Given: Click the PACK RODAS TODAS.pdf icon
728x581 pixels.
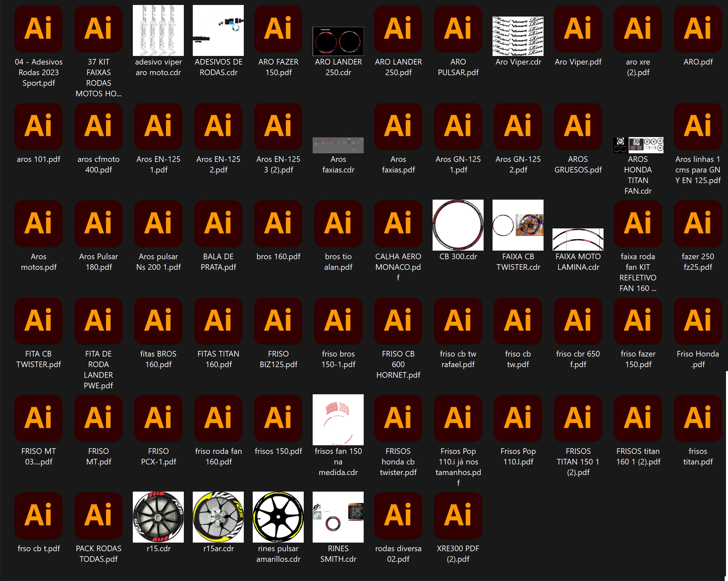Looking at the screenshot, I should point(98,515).
